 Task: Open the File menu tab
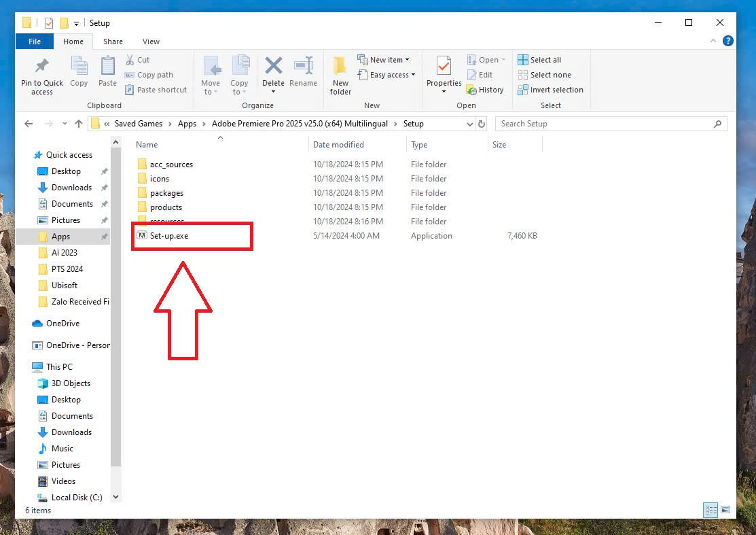(x=35, y=41)
